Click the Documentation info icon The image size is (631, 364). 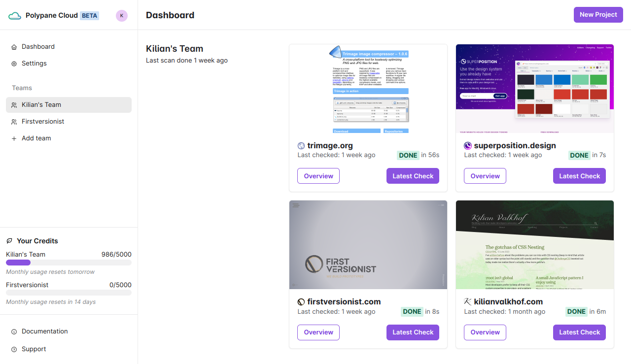coord(14,331)
